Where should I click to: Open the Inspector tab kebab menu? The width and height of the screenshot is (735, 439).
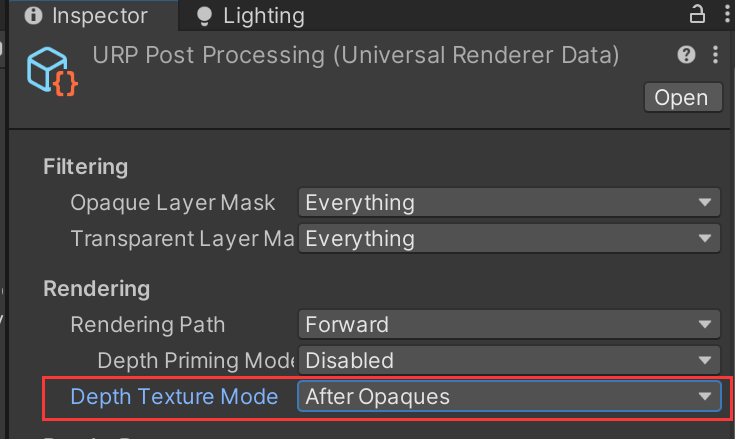tap(727, 14)
